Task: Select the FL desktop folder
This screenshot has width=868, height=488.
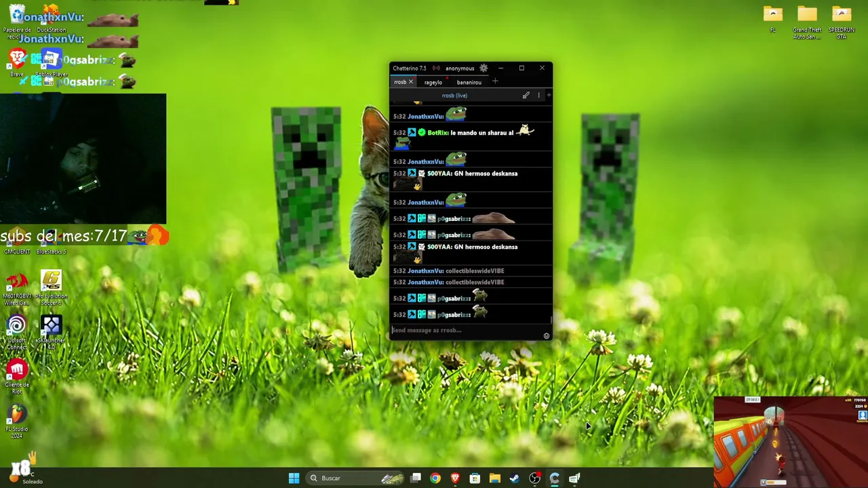Action: (x=773, y=19)
